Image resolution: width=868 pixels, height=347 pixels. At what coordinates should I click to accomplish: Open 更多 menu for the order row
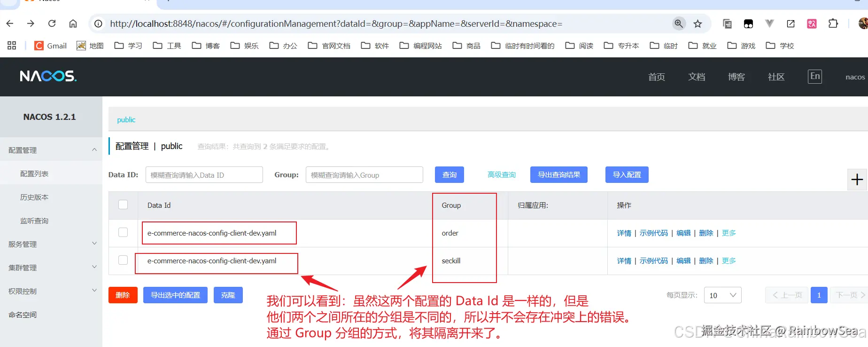[x=729, y=233]
